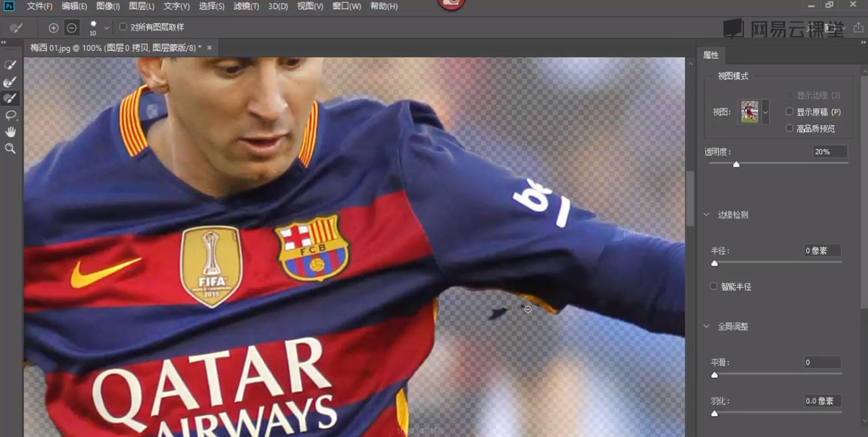Select the Refine Edge Brush tool
This screenshot has width=868, height=437.
[x=10, y=81]
